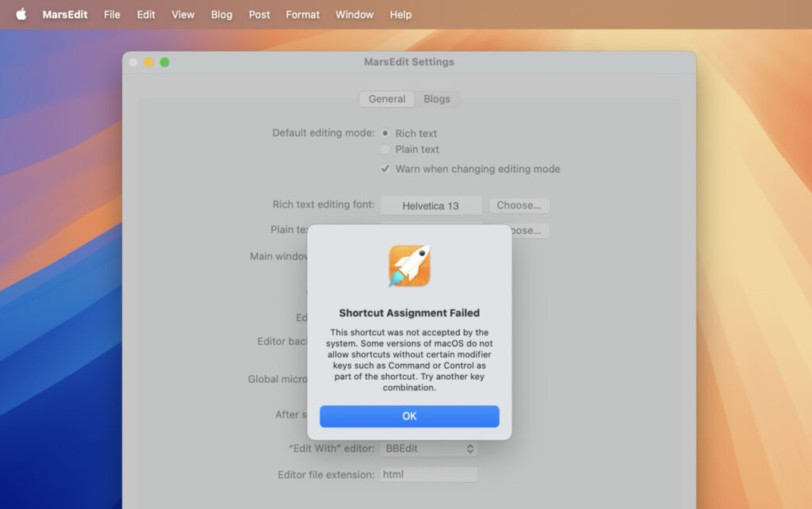Open the Apple menu
The width and height of the screenshot is (812, 509).
[x=21, y=13]
